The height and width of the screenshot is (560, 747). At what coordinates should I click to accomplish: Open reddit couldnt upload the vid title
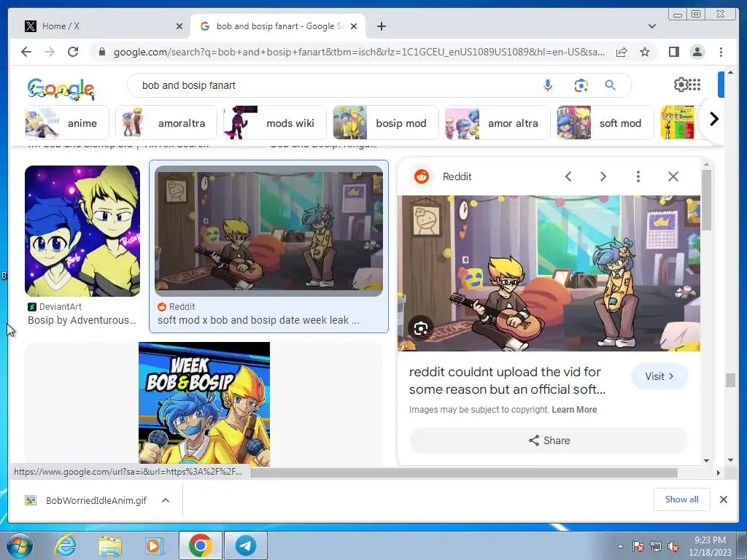pos(507,381)
